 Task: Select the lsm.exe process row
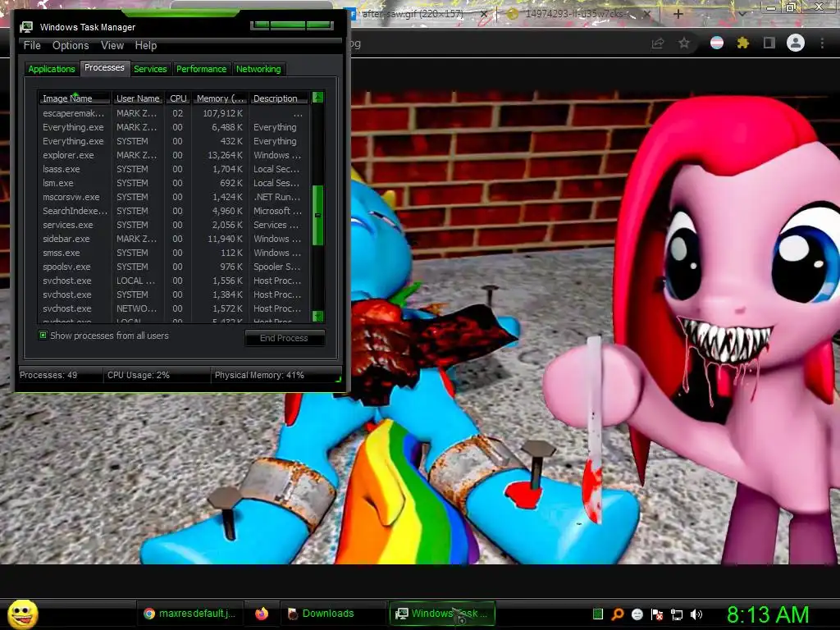[173, 183]
